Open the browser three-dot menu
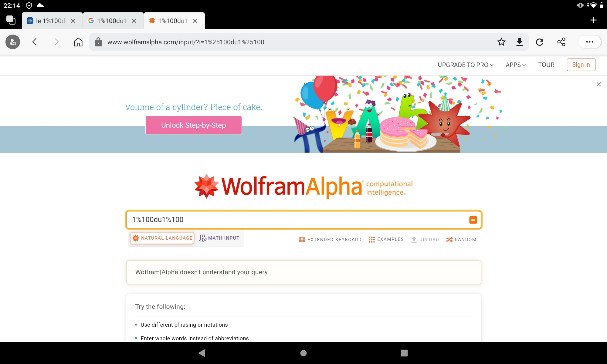 point(590,42)
